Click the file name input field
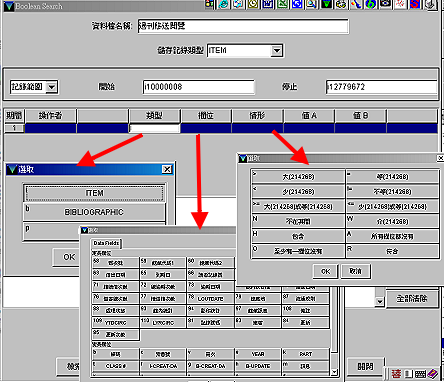This screenshot has width=444, height=382. pyautogui.click(x=243, y=26)
